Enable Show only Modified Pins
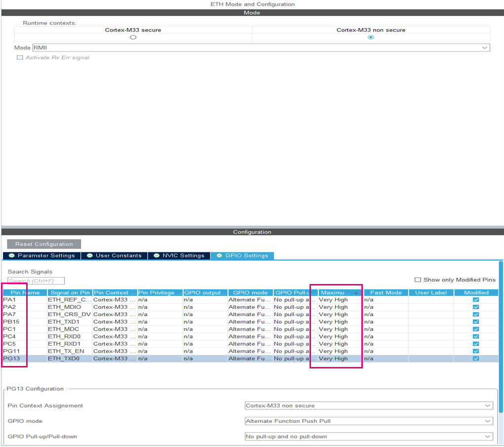 [x=418, y=279]
